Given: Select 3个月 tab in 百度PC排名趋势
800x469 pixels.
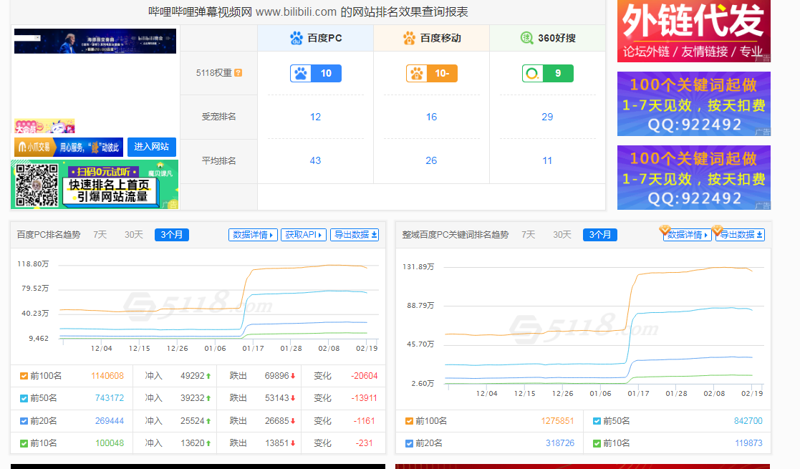Looking at the screenshot, I should [172, 235].
